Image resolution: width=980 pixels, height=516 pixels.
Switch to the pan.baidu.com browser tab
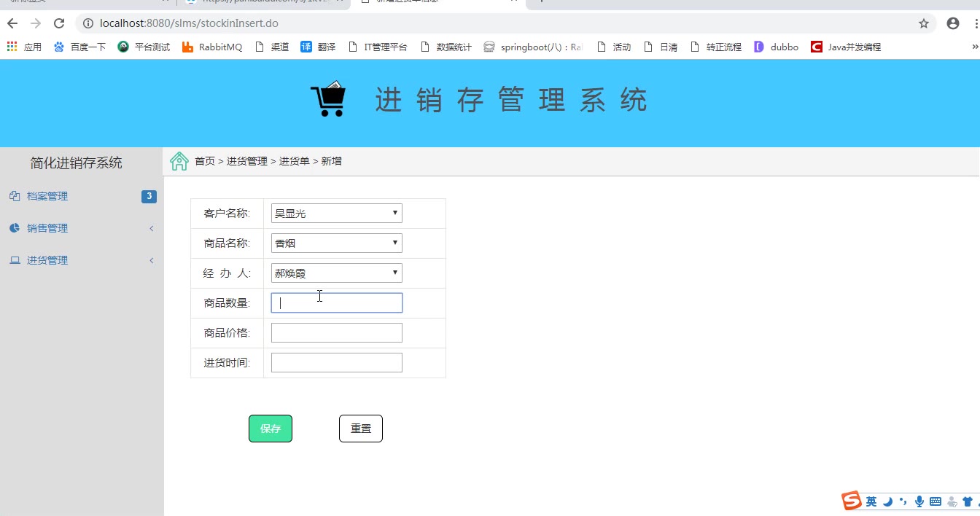[262, 3]
